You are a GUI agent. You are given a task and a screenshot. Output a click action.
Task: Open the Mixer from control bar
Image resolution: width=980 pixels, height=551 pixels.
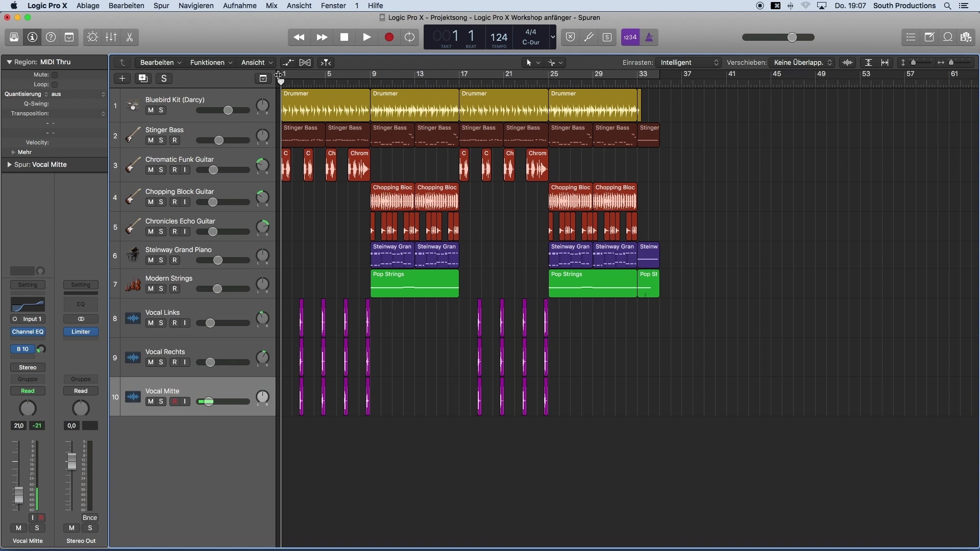click(111, 37)
